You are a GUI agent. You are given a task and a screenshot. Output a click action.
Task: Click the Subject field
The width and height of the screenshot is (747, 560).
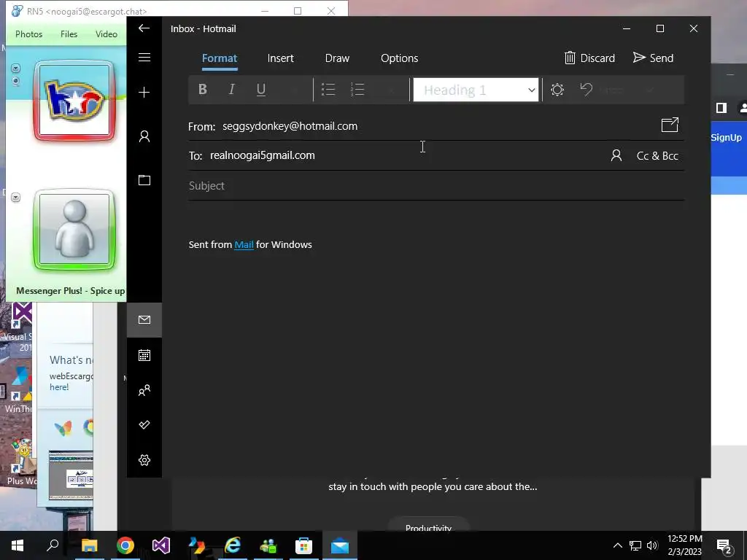[436, 186]
